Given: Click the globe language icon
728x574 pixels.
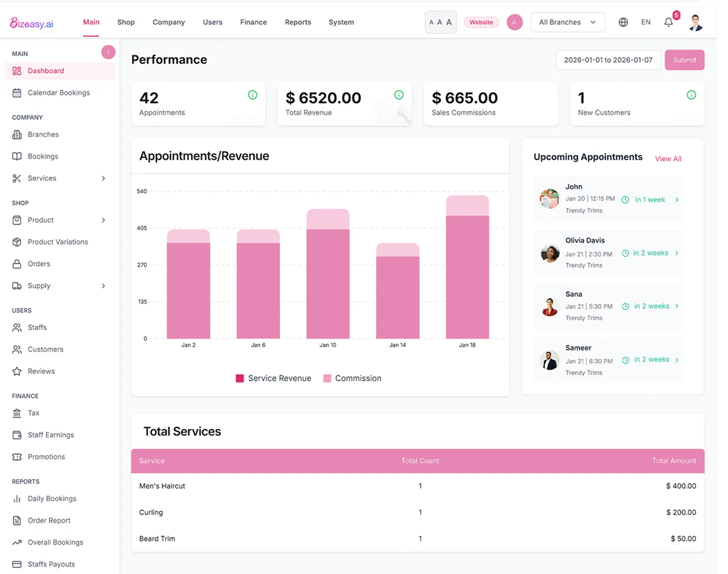Looking at the screenshot, I should pyautogui.click(x=623, y=22).
